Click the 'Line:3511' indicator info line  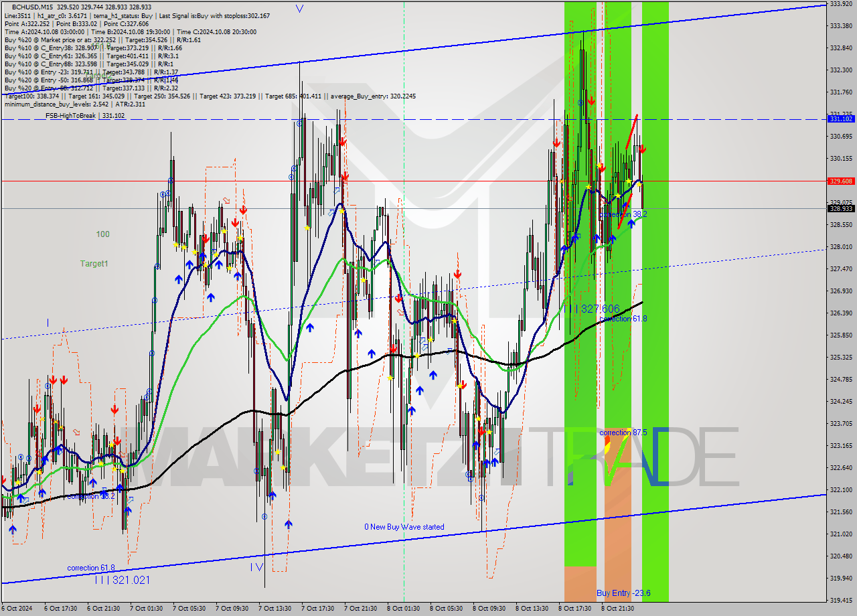(x=137, y=15)
